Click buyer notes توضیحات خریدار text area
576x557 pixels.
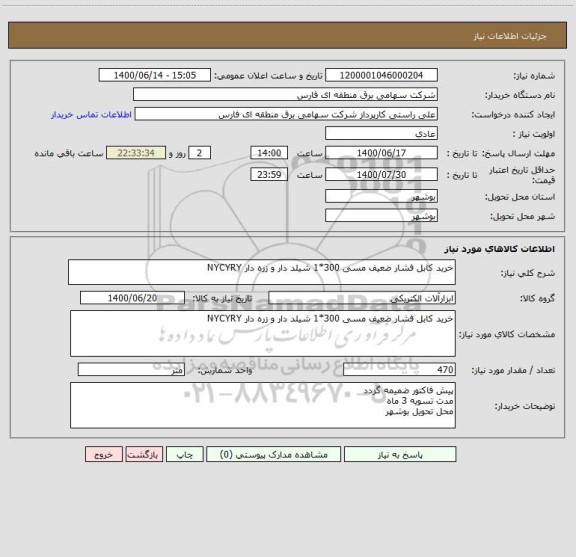click(263, 405)
